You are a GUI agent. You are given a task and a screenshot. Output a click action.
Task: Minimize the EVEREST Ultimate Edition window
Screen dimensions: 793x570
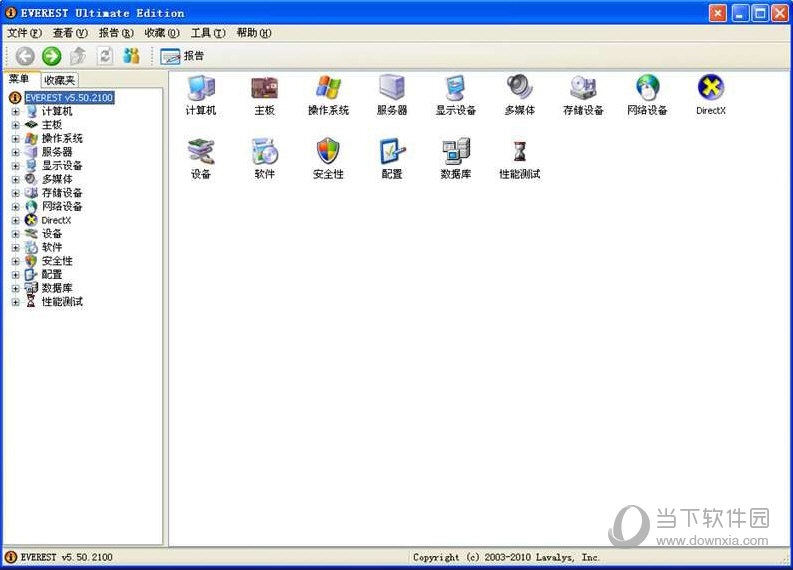(740, 13)
